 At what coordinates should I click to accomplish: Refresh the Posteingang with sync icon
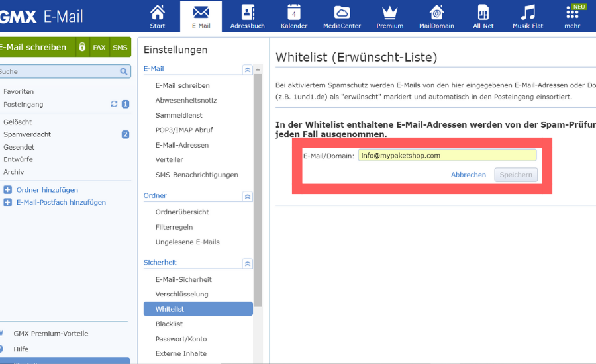[114, 104]
